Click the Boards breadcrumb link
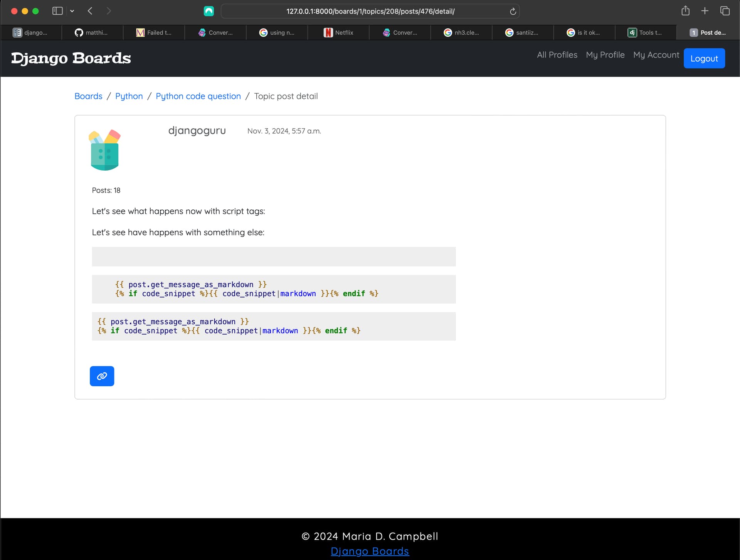This screenshot has height=560, width=740. [88, 96]
